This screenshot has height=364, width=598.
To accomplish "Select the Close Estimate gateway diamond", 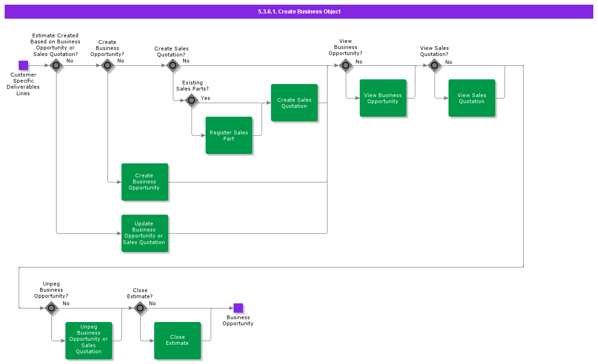I will pyautogui.click(x=140, y=308).
